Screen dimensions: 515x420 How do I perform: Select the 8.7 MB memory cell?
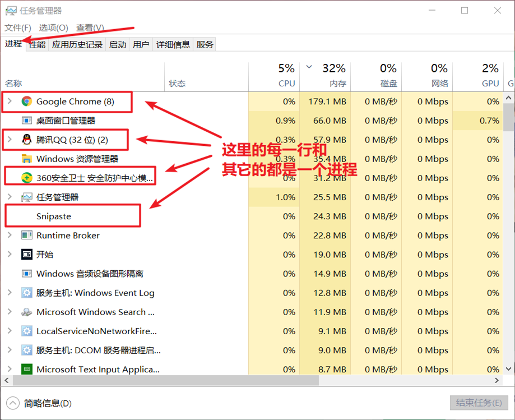point(325,369)
